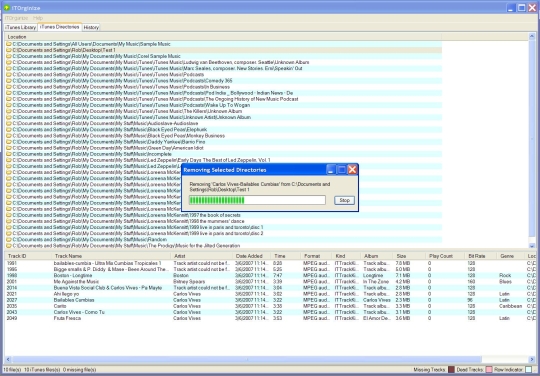Click folder icon for Corel Sample Music row
The width and height of the screenshot is (540, 376).
click(x=9, y=56)
